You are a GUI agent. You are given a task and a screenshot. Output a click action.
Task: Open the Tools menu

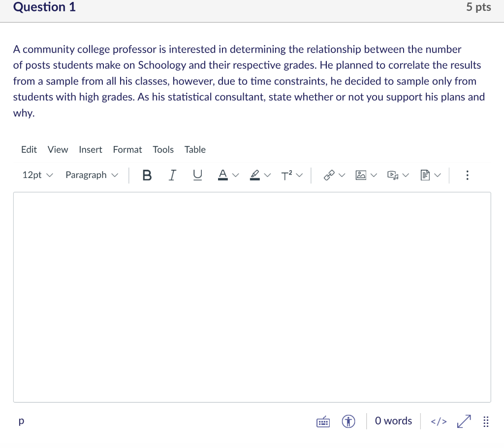[163, 149]
